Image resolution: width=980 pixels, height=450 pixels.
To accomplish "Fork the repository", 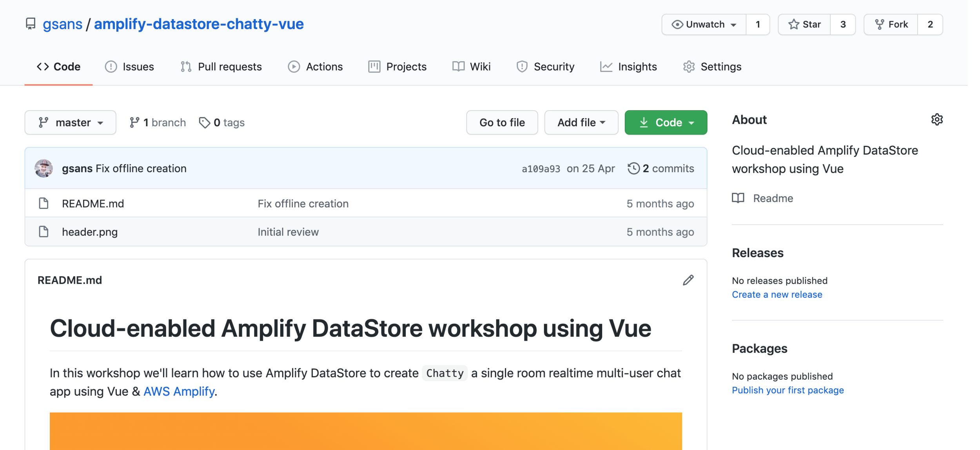I will pyautogui.click(x=891, y=24).
